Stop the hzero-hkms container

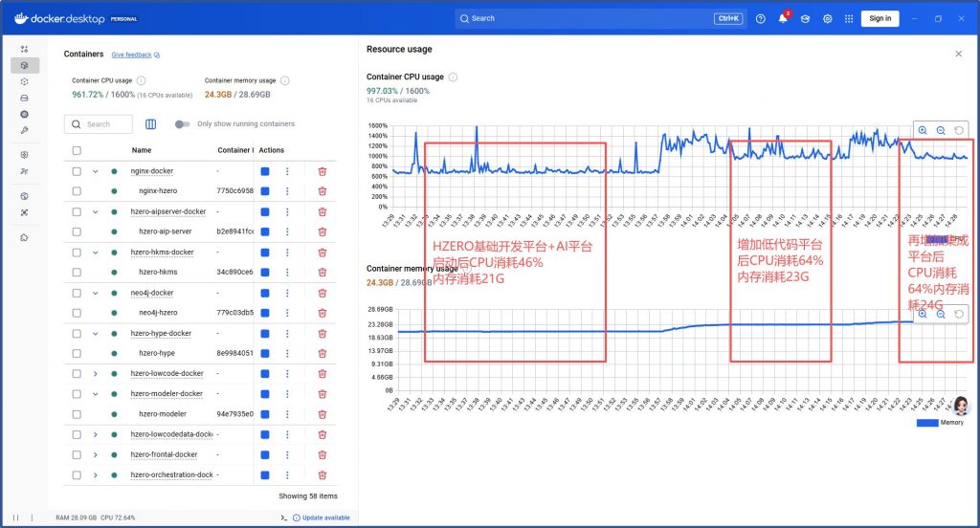pyautogui.click(x=265, y=273)
